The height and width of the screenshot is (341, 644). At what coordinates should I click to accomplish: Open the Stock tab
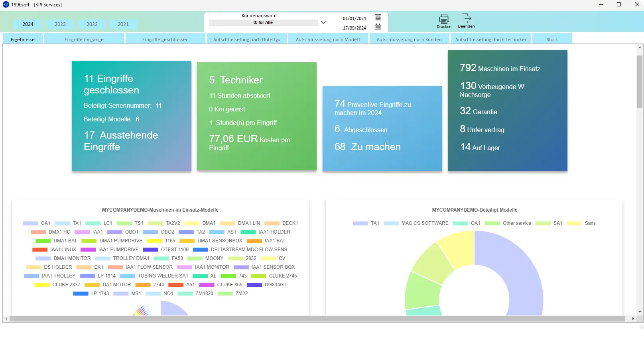click(x=552, y=39)
